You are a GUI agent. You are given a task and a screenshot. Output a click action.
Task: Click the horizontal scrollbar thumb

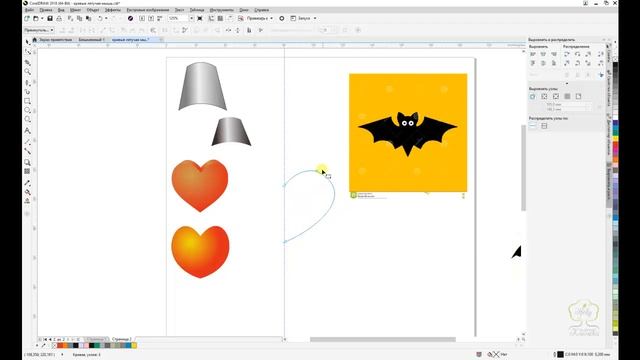tap(382, 339)
